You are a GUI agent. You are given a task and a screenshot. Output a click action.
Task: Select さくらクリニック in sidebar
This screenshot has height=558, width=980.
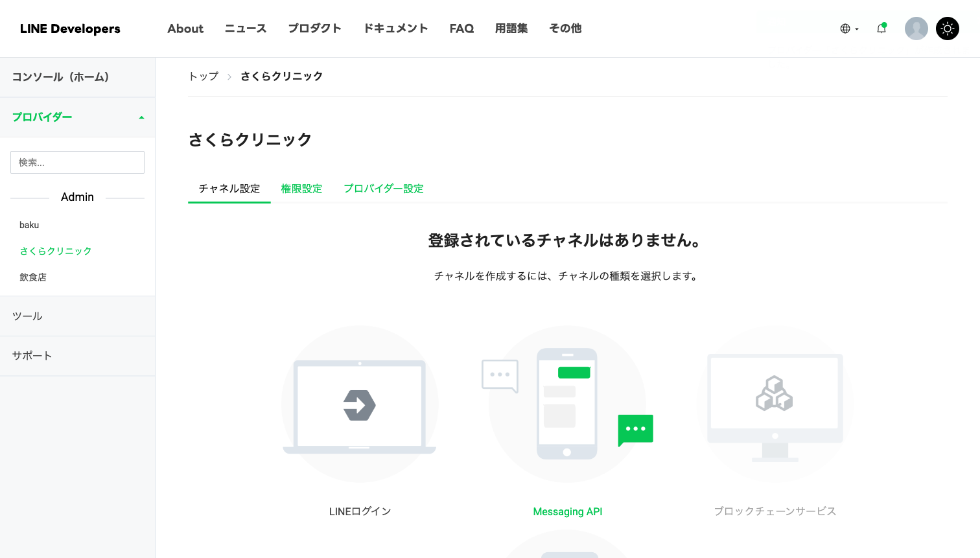pos(56,251)
